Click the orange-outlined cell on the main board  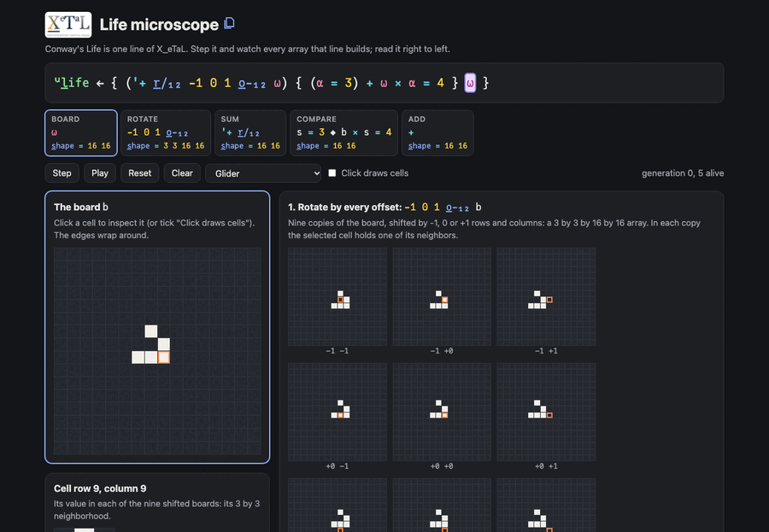tap(164, 357)
